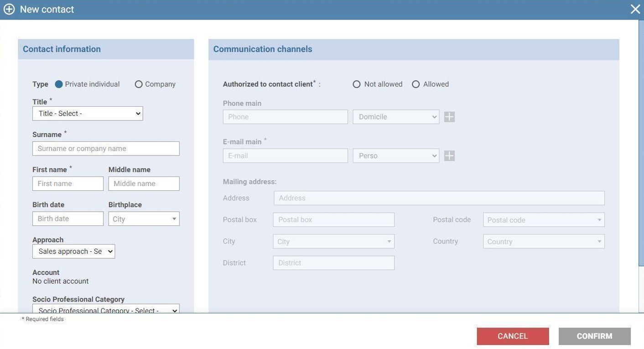Close the New contact dialog
Viewport: 644px width, 349px height.
(635, 9)
